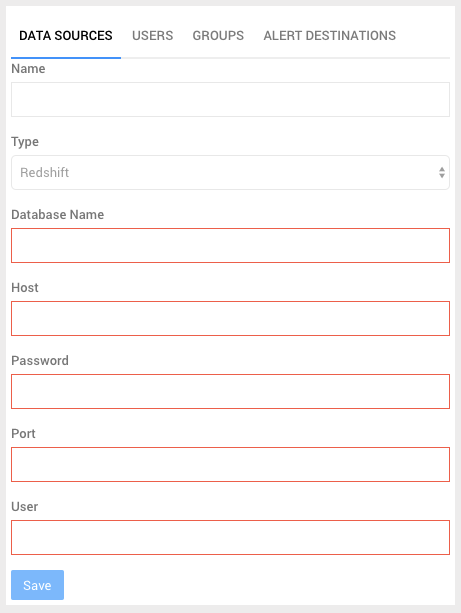Viewport: 461px width, 613px height.
Task: Click into the Database Name field
Action: click(230, 246)
